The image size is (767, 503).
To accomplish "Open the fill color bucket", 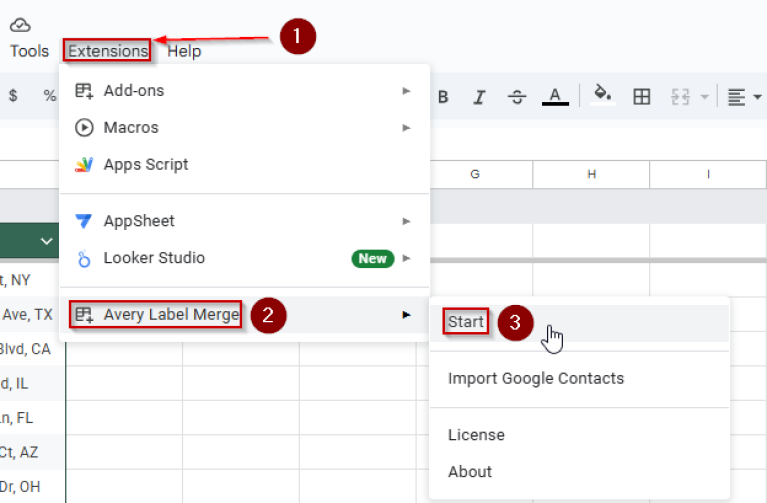I will point(602,96).
